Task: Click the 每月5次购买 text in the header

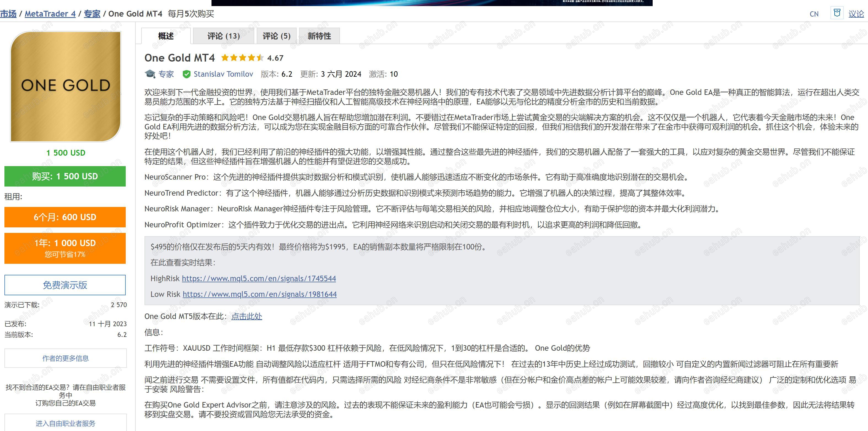Action: tap(191, 14)
